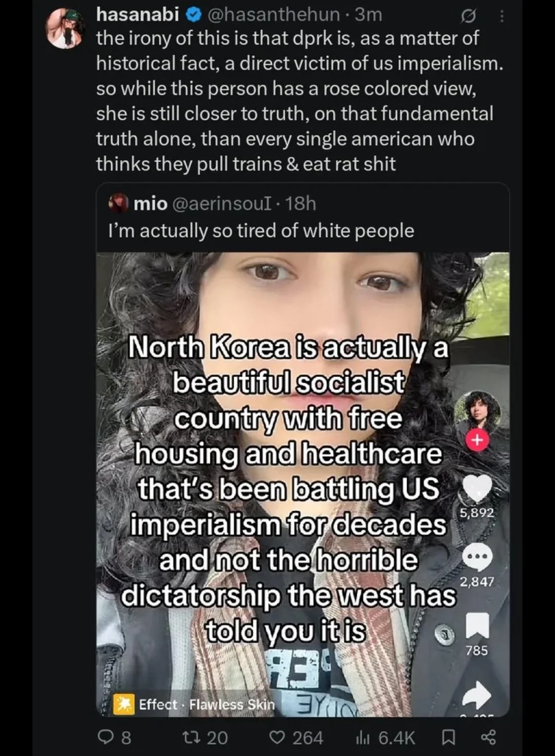
Task: Open TikTok comments showing 2,847
Action: point(477,557)
